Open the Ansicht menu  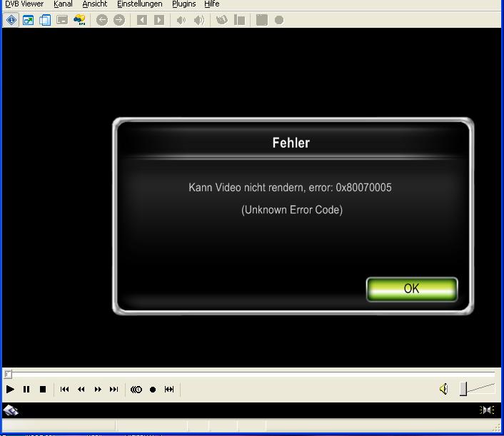tap(94, 4)
